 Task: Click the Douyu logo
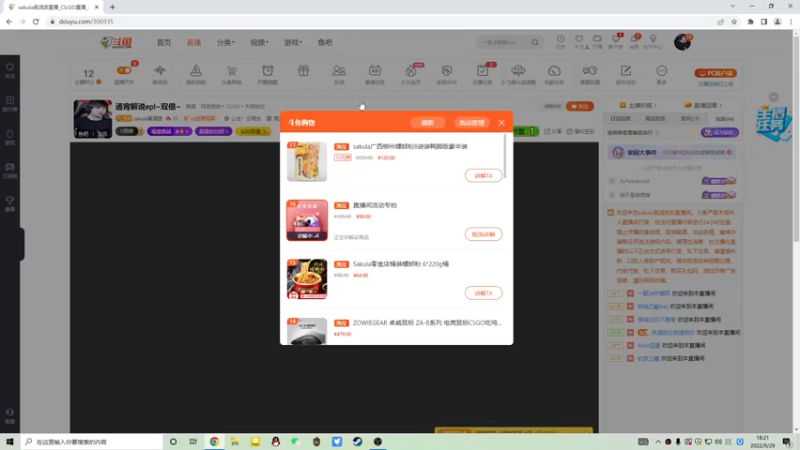coord(116,42)
